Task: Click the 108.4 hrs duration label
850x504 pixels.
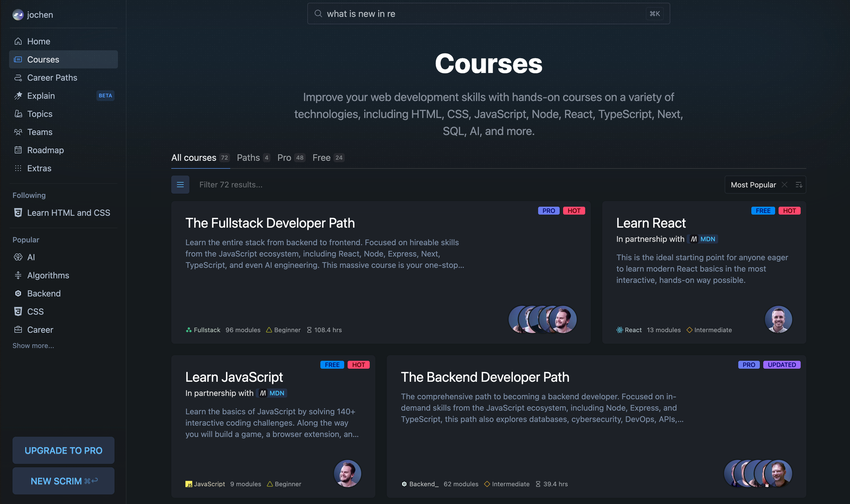Action: pyautogui.click(x=324, y=330)
